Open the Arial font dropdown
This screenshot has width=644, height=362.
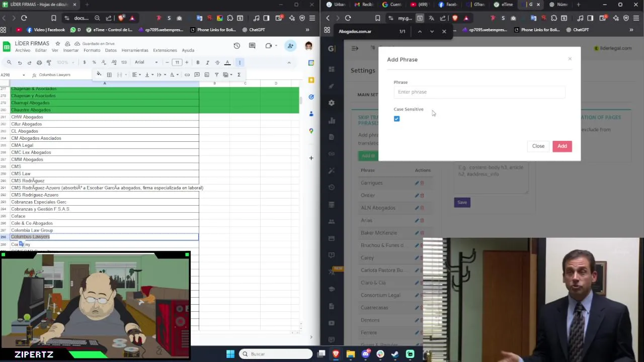146,62
